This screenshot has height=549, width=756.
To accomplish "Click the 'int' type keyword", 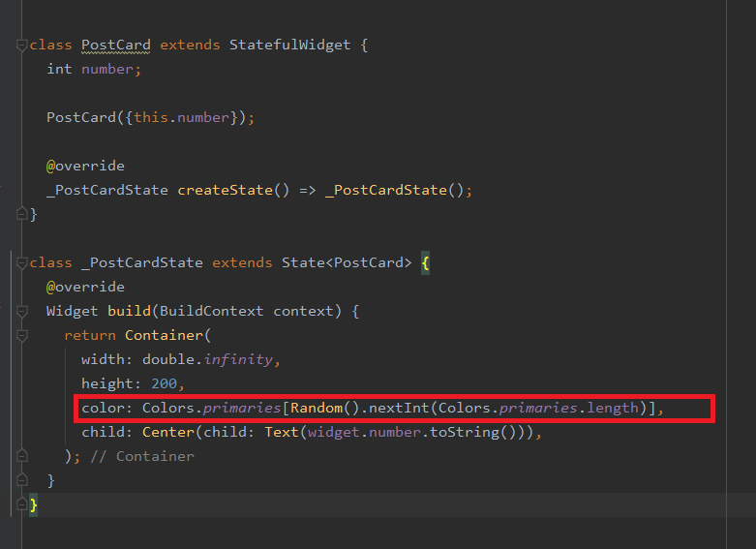I will (59, 69).
